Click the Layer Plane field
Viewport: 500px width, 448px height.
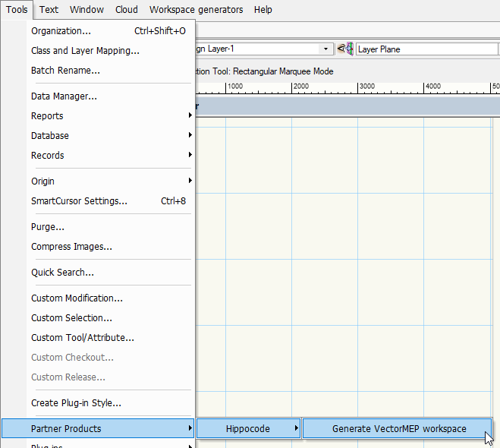point(427,49)
